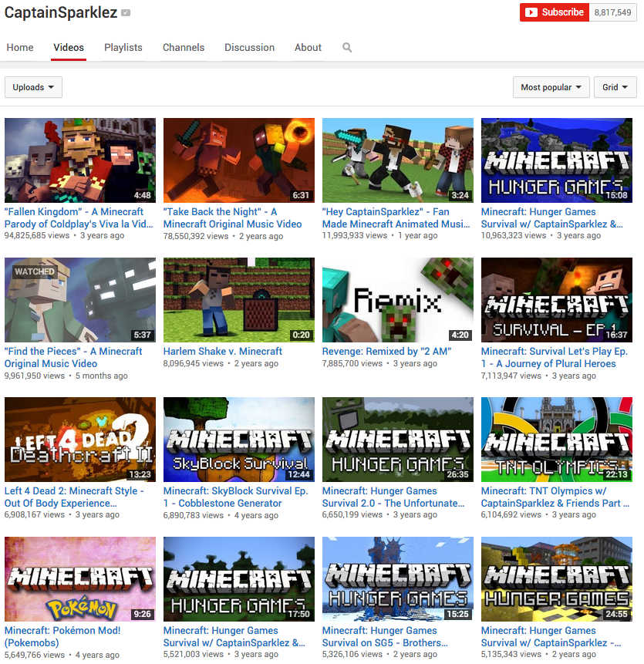This screenshot has width=644, height=664.
Task: Click the Revenge: Remixed by "2 AM" title
Action: 386,352
